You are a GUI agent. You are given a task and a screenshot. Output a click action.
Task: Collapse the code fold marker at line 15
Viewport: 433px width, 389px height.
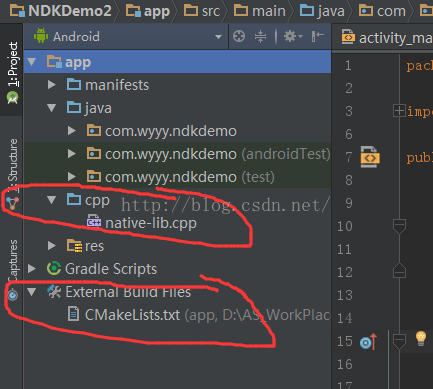399,341
